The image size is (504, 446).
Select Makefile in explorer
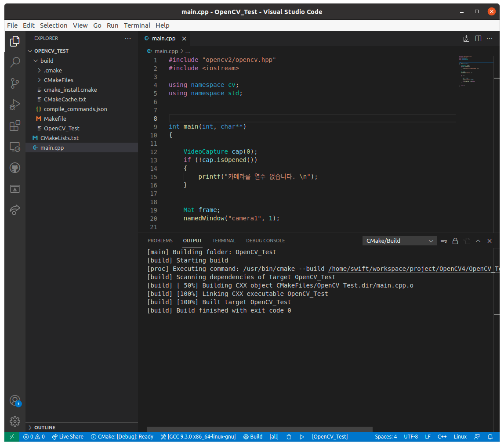pyautogui.click(x=82, y=119)
